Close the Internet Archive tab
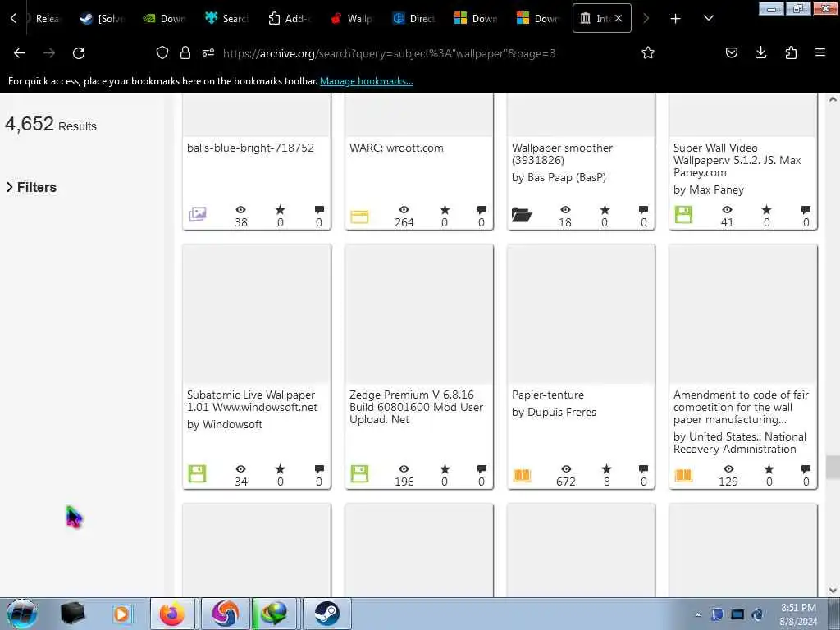The image size is (840, 630). (x=619, y=18)
